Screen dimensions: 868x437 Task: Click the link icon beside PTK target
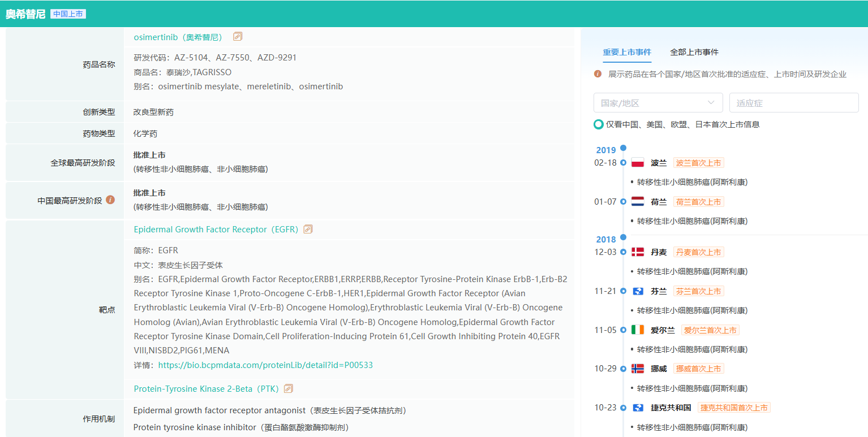point(289,389)
